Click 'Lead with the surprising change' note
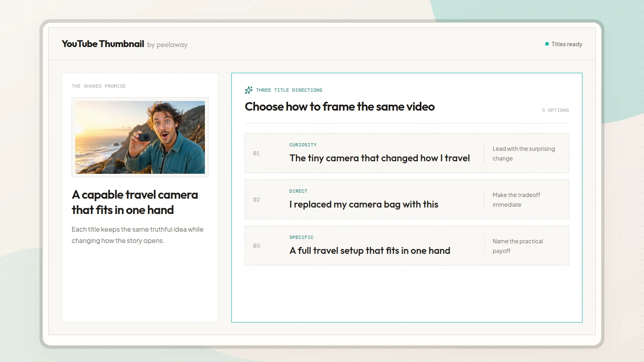 (524, 154)
